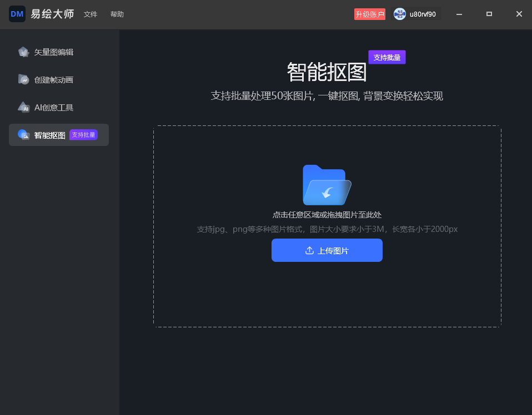Viewport: 532px width, 415px height.
Task: Click the 创建帧动画 icon
Action: pos(23,80)
